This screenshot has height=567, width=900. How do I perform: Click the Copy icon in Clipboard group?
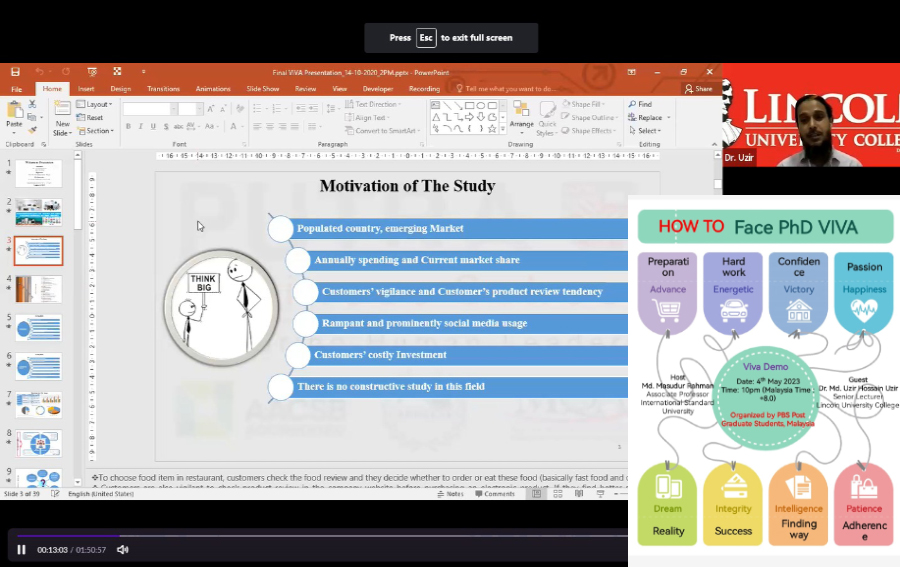(32, 117)
